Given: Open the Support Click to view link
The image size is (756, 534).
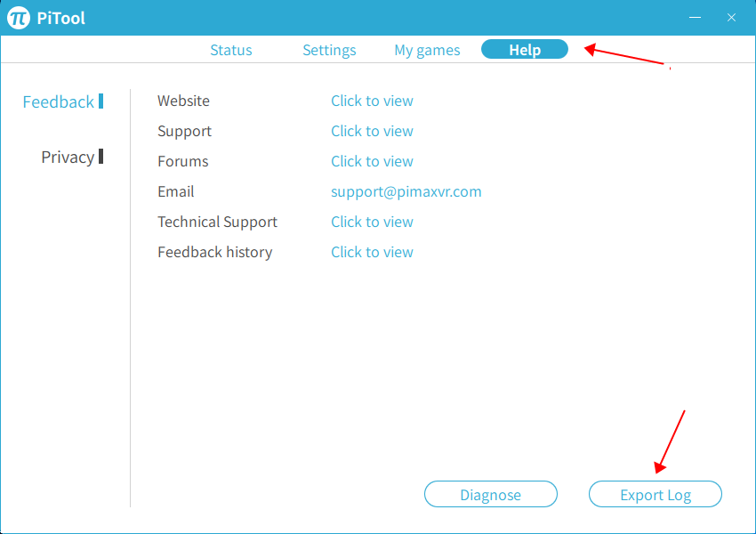Looking at the screenshot, I should 372,131.
